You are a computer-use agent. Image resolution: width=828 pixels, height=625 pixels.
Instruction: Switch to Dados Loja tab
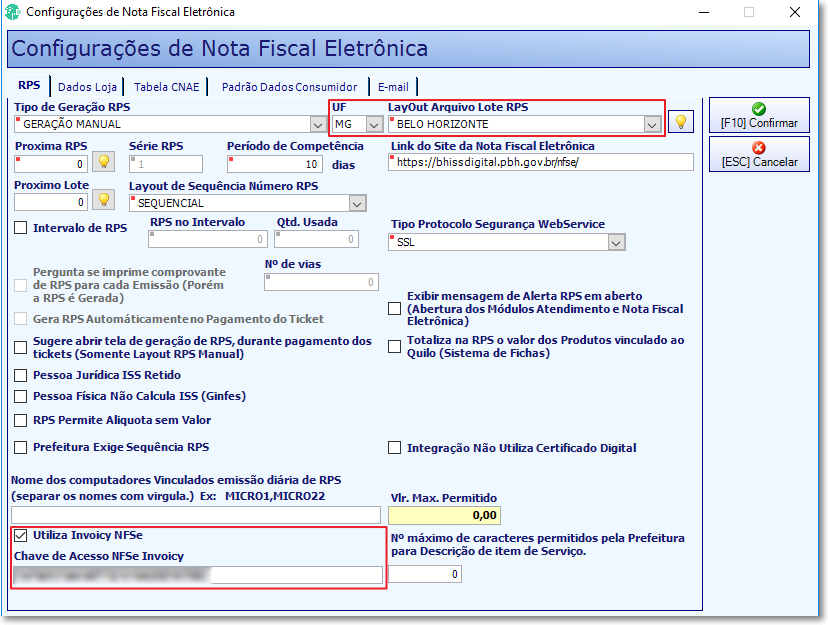87,87
